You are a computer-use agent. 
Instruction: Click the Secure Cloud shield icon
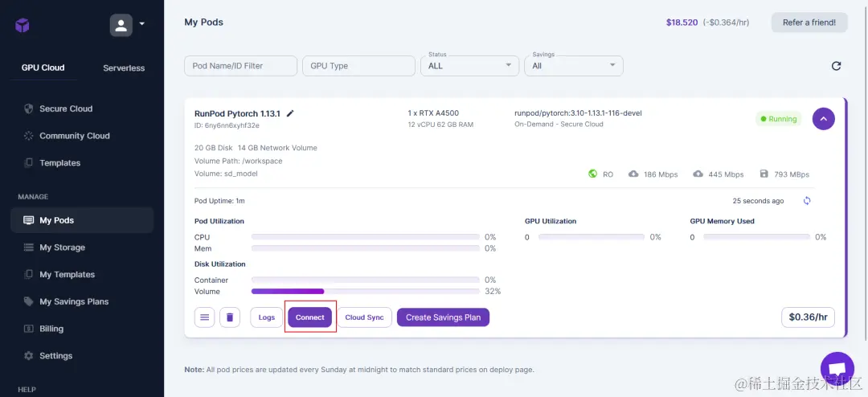(29, 108)
